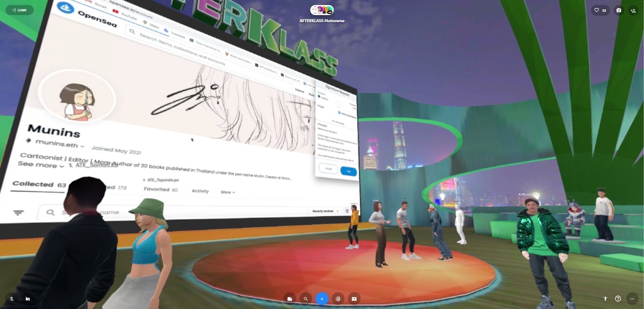Take a screenshot with the camera icon
This screenshot has height=309, width=644.
619,10
